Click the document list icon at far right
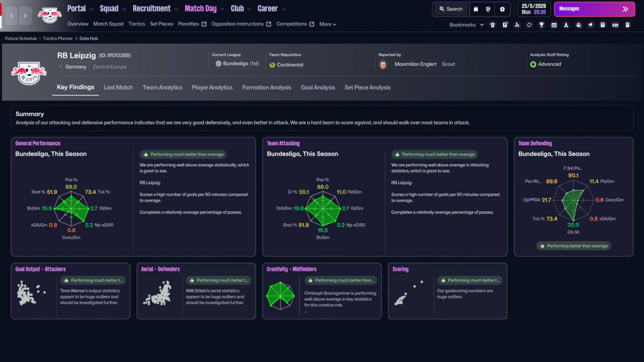This screenshot has width=644, height=362. pos(627,25)
